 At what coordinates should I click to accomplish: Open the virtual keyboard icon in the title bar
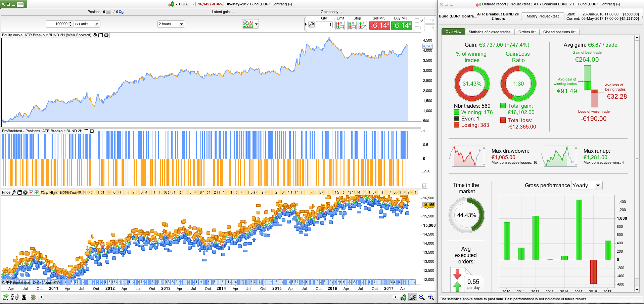tap(20, 4)
